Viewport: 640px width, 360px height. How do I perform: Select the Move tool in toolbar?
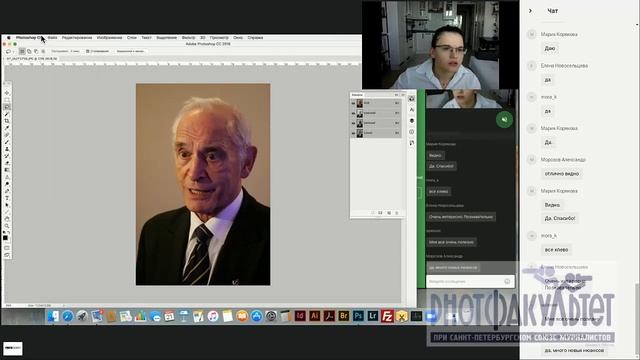[x=7, y=93]
